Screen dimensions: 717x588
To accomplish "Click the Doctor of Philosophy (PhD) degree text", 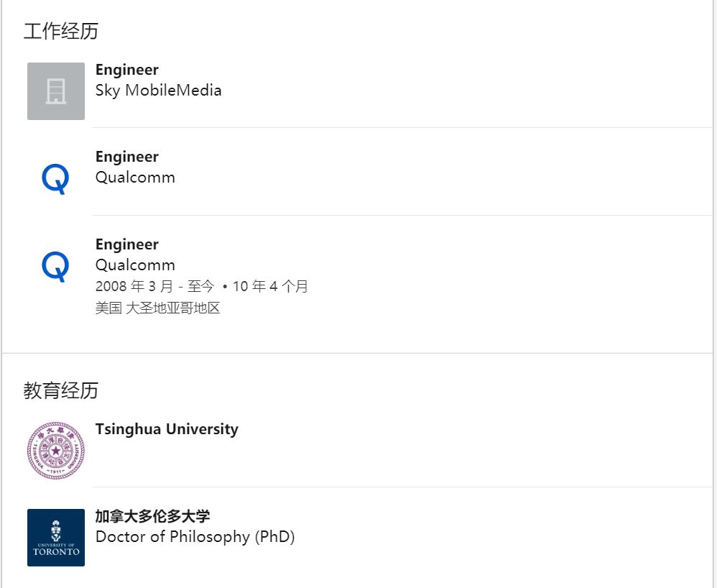I will pyautogui.click(x=195, y=537).
